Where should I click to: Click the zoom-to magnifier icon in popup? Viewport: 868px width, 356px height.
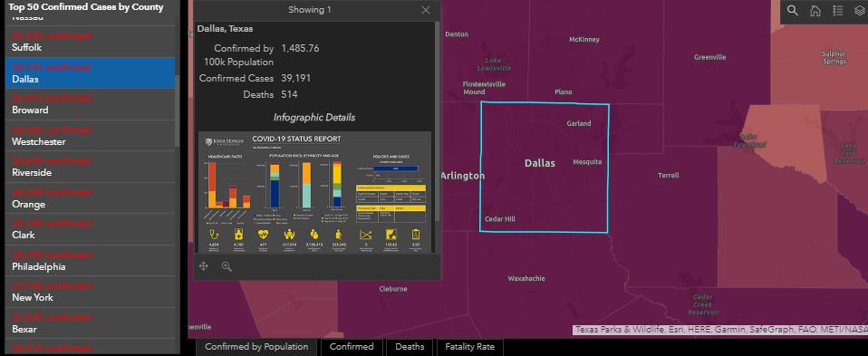pos(227,266)
